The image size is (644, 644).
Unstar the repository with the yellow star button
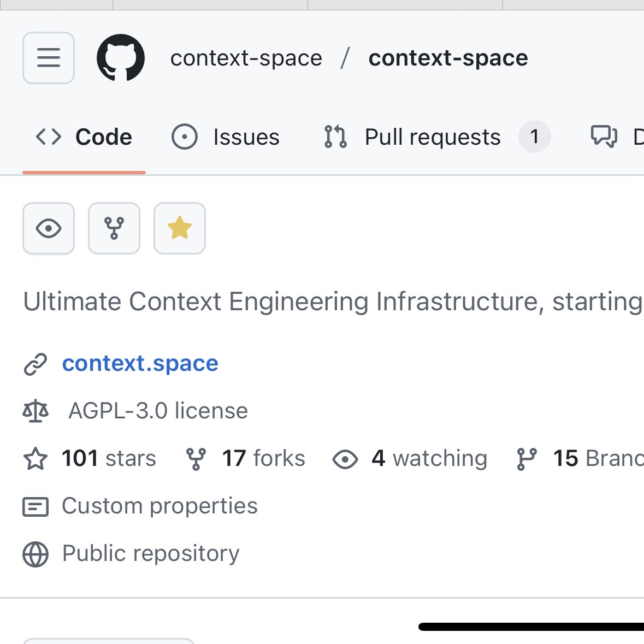[180, 228]
